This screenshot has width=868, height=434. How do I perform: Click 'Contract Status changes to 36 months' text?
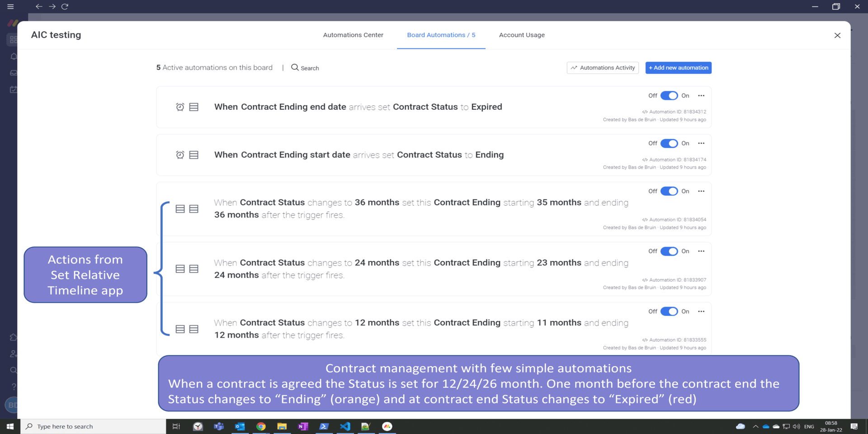pos(320,203)
